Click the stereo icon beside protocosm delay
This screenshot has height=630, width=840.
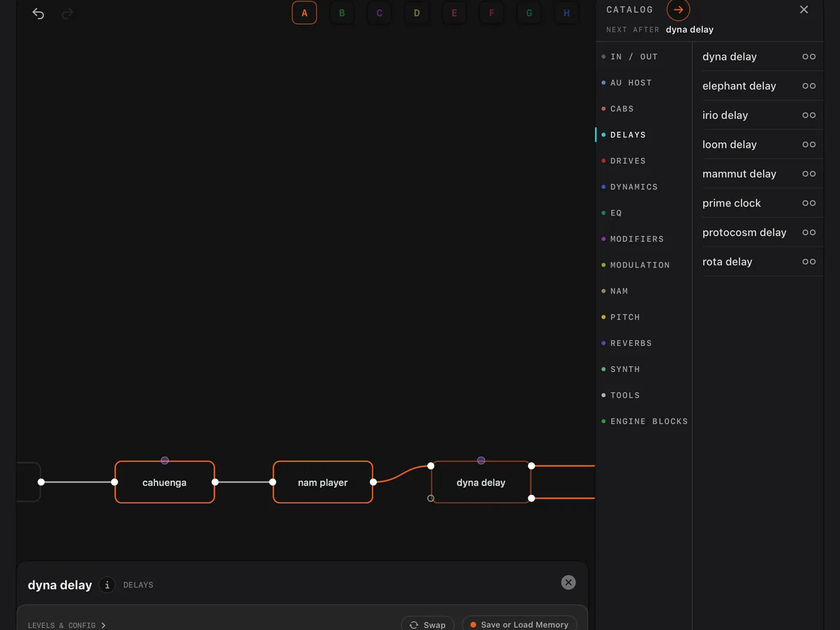click(809, 232)
